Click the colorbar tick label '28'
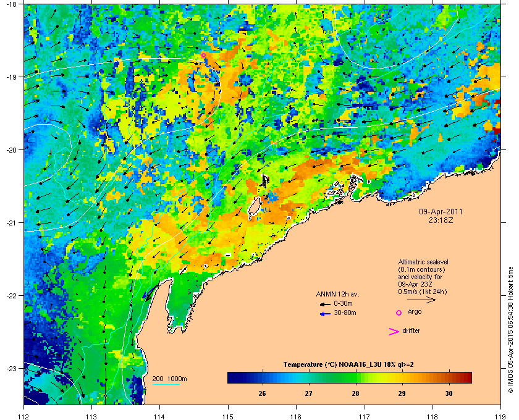The width and height of the screenshot is (519, 420). click(355, 393)
